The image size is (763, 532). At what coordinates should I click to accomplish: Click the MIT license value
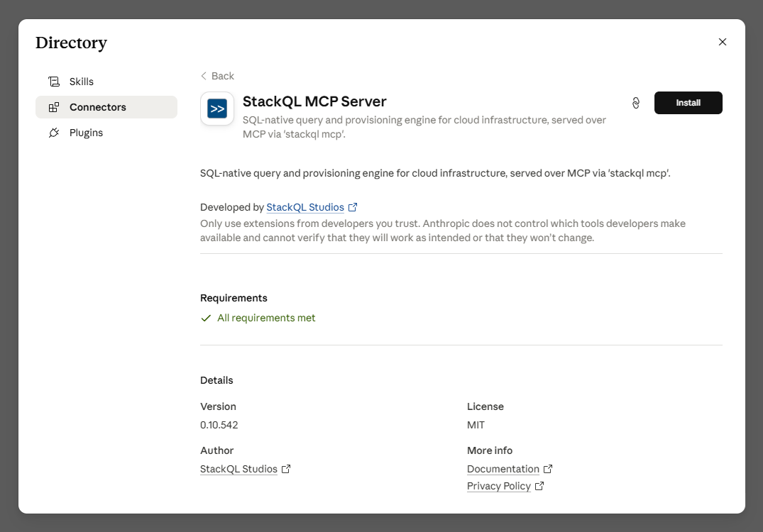click(x=476, y=425)
